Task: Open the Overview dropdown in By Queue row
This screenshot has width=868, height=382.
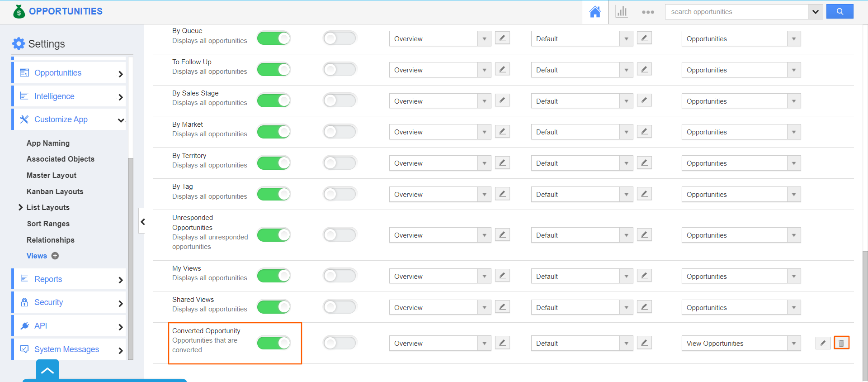Action: pyautogui.click(x=440, y=38)
